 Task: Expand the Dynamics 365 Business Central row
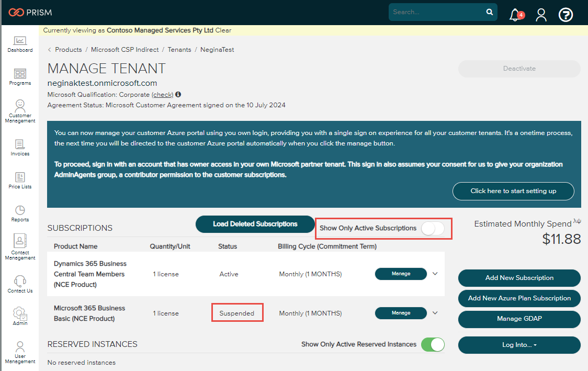coord(435,274)
